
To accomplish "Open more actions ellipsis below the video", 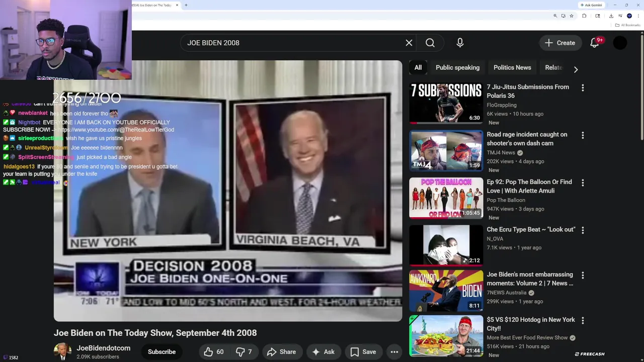I will (394, 352).
